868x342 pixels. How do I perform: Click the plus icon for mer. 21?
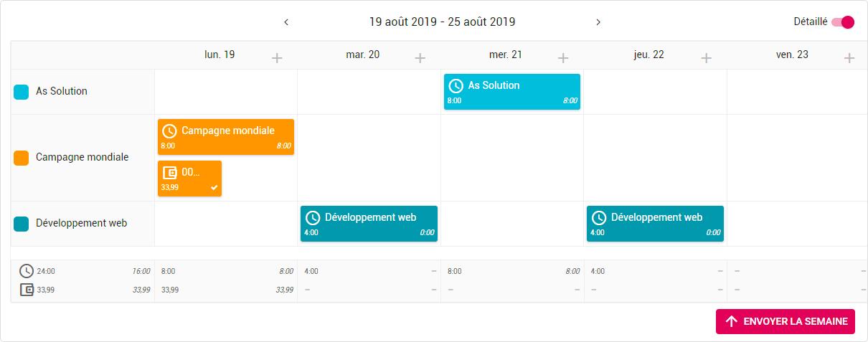click(x=563, y=58)
